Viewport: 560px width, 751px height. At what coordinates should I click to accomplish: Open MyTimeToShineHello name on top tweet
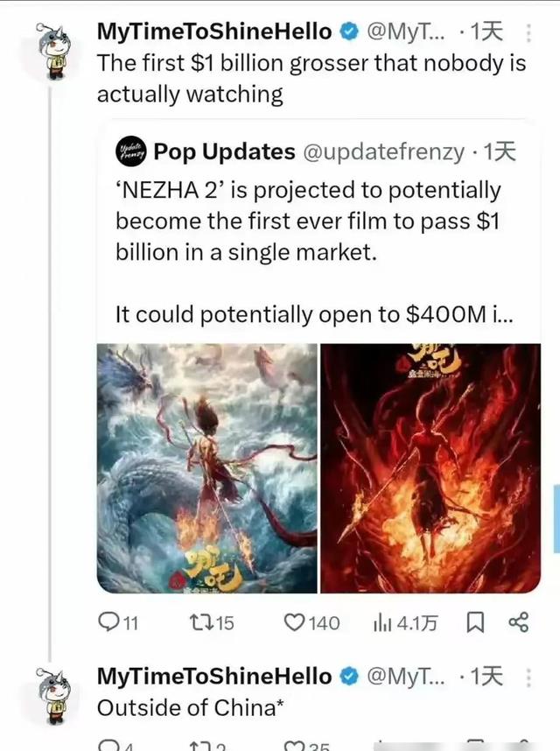click(x=214, y=32)
